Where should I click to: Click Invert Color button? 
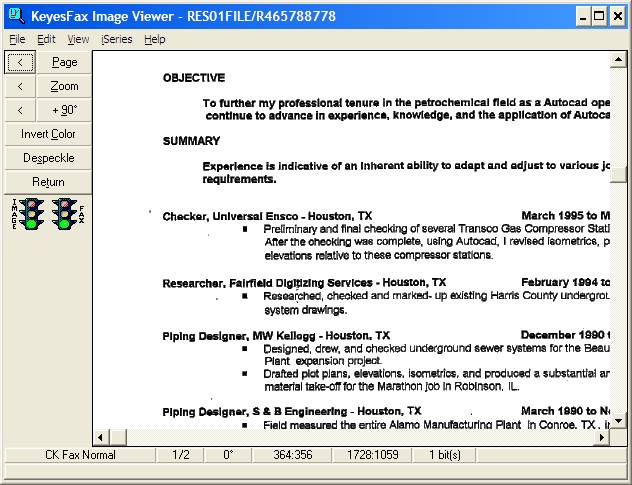(48, 134)
